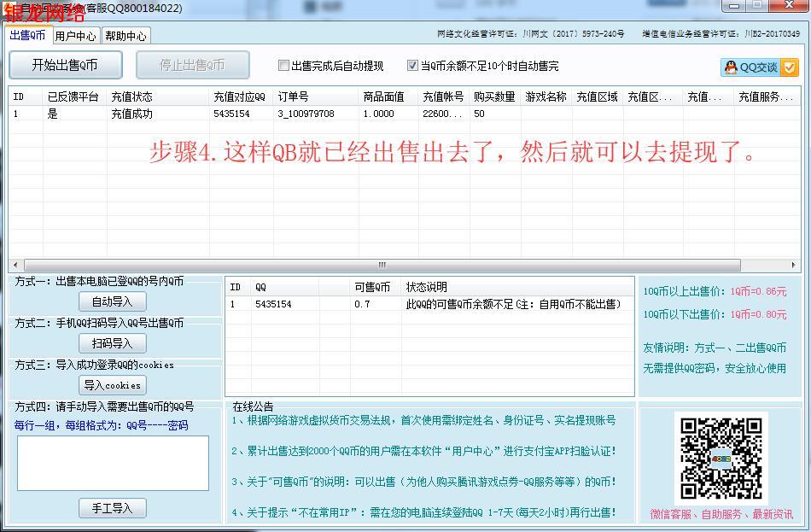Click the right arrow of horizontal scrollbar

tap(793, 265)
